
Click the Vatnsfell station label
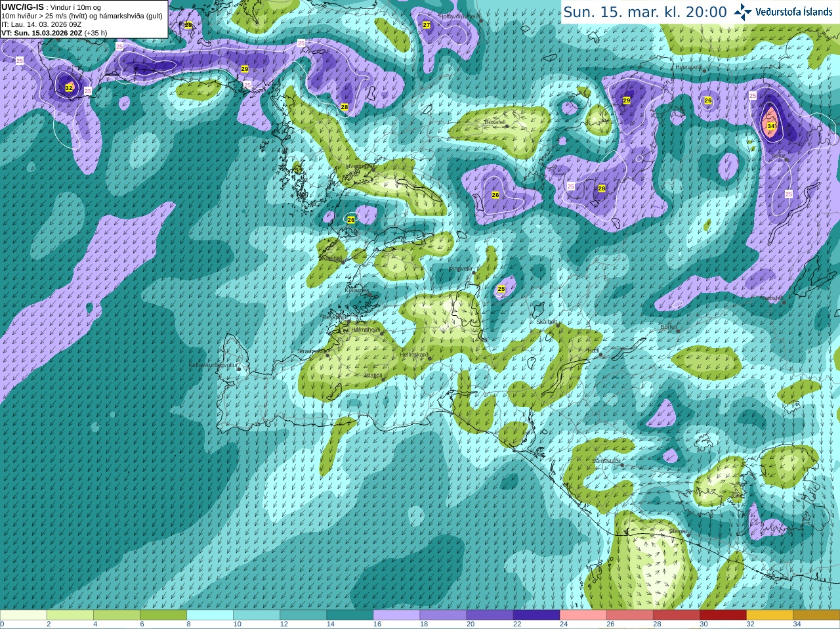(x=772, y=298)
